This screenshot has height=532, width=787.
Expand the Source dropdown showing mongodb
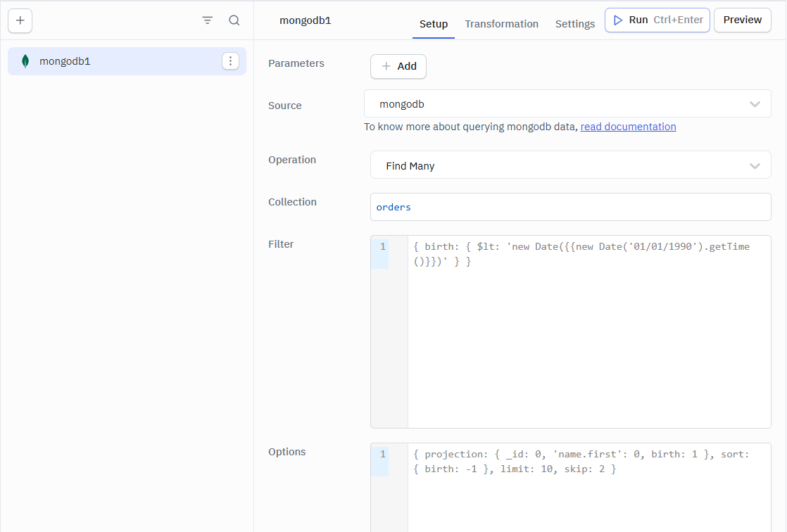[x=567, y=104]
